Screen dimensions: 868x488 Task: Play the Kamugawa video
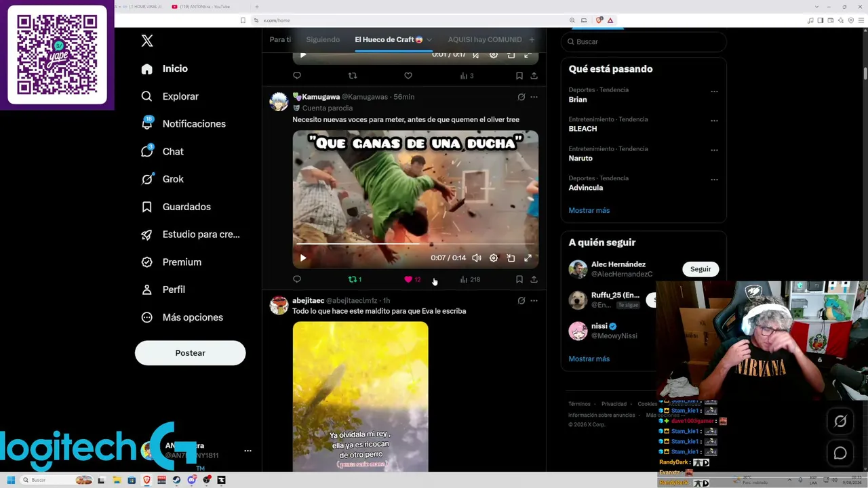pos(303,258)
